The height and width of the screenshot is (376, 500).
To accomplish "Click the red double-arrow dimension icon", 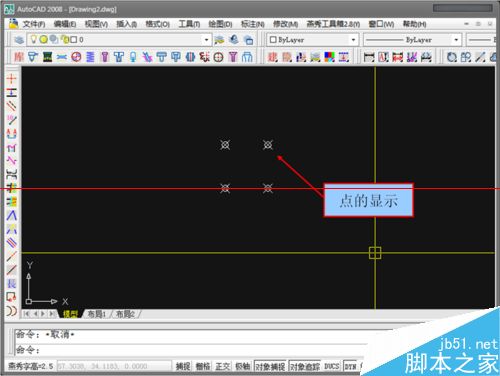I will (397, 57).
